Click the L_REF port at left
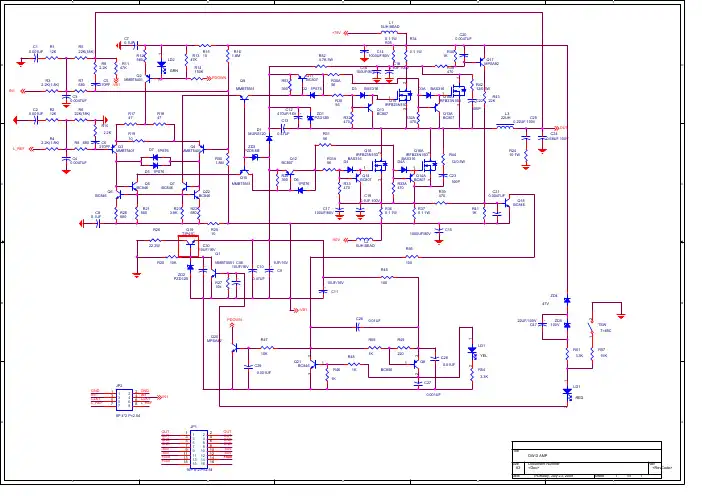The width and height of the screenshot is (702, 496). [x=23, y=149]
